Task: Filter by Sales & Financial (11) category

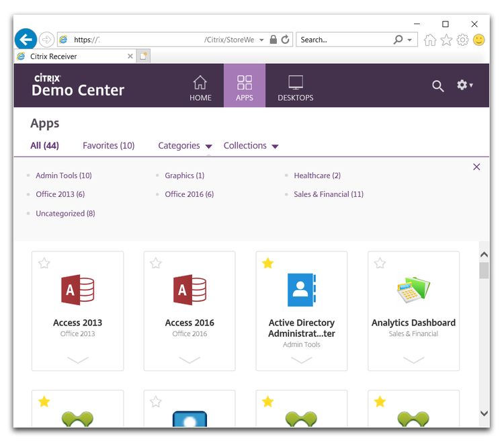Action: tap(329, 194)
